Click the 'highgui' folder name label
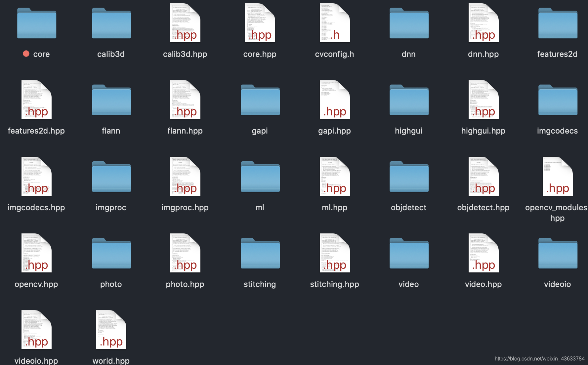The width and height of the screenshot is (588, 365). (x=409, y=131)
